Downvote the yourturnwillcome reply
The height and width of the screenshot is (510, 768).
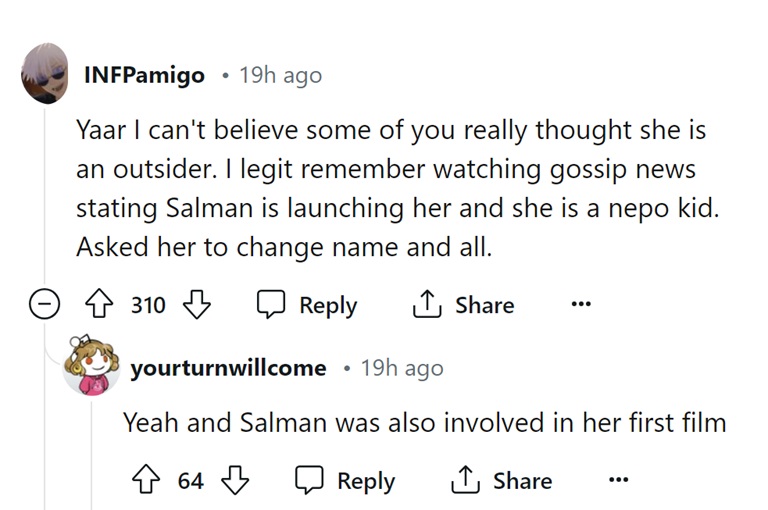234,481
